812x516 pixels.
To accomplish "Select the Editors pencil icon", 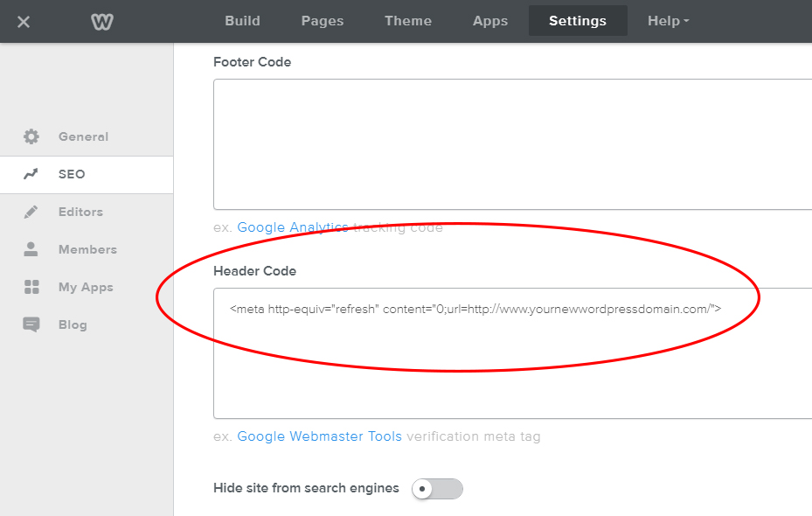I will point(32,212).
